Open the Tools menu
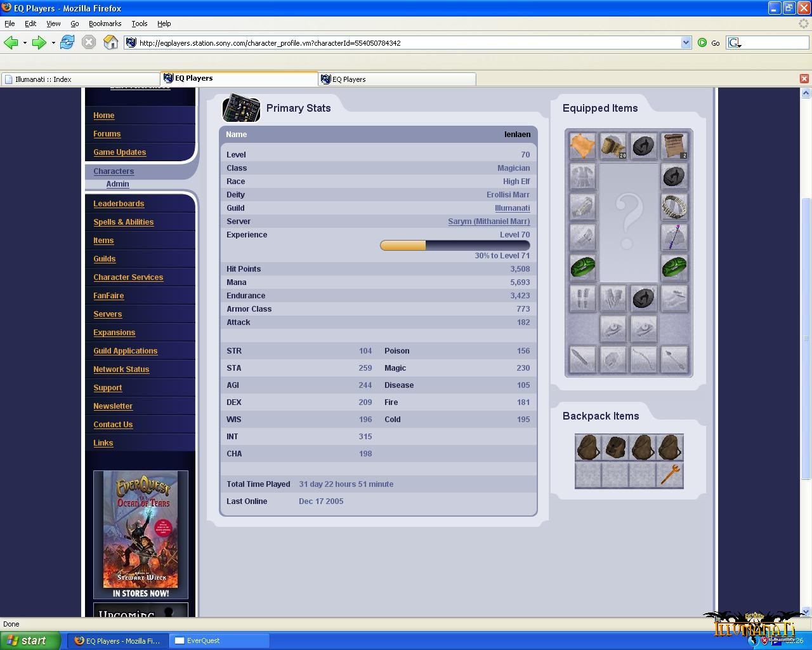 click(x=139, y=23)
